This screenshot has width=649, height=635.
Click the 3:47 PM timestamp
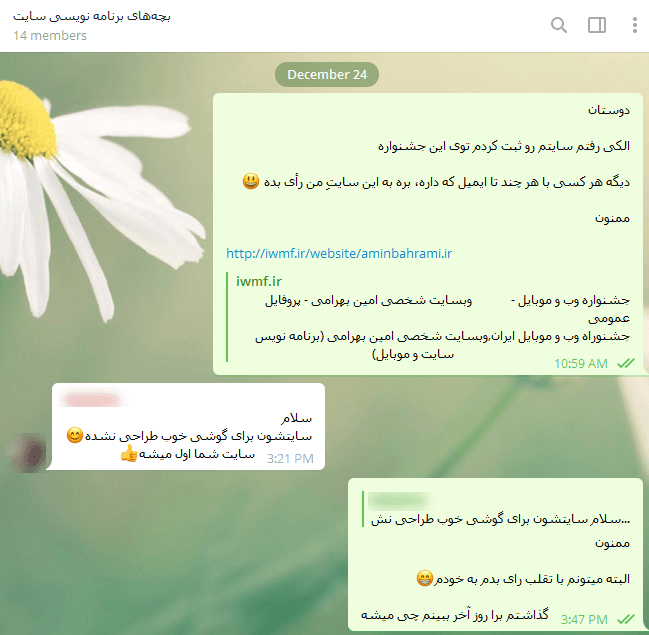coord(584,619)
